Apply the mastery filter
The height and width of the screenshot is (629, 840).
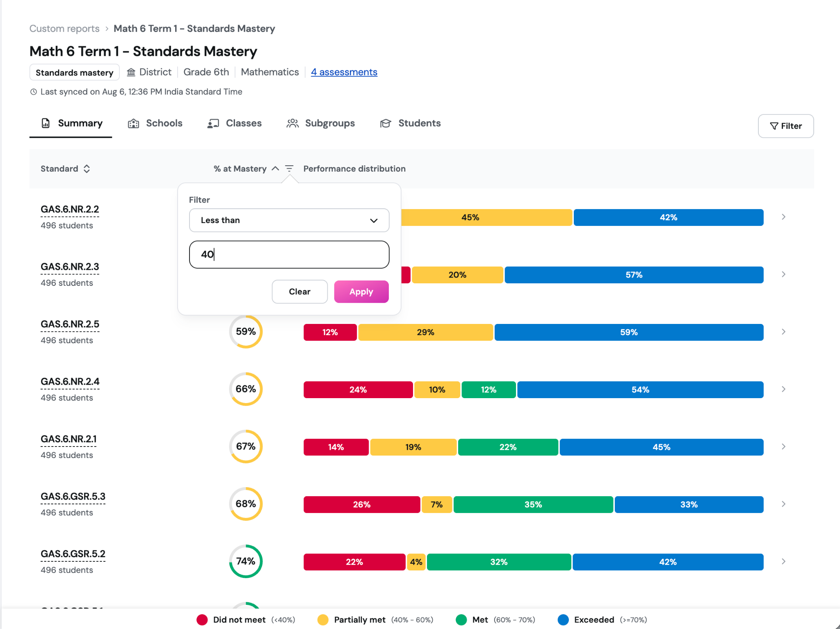(x=361, y=292)
